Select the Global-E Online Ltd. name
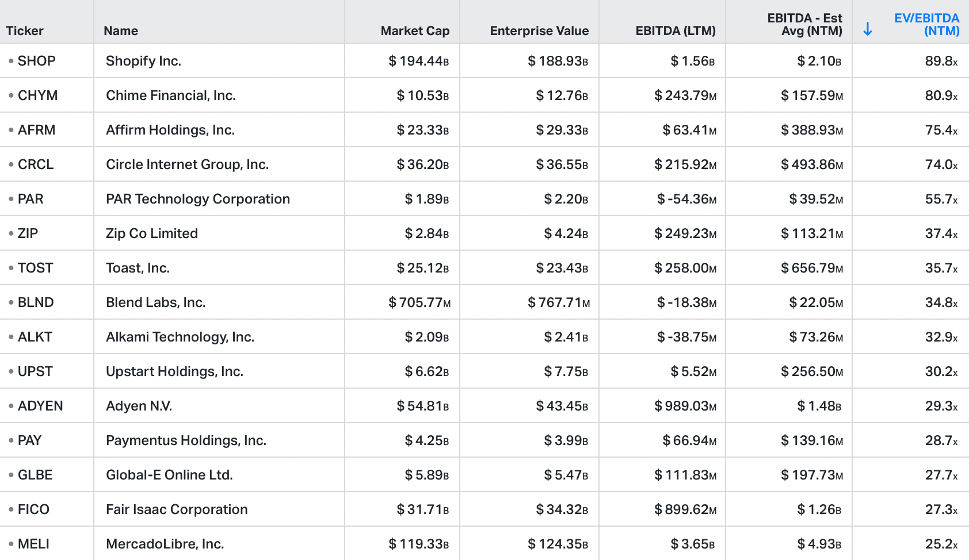This screenshot has height=560, width=969. (x=170, y=475)
